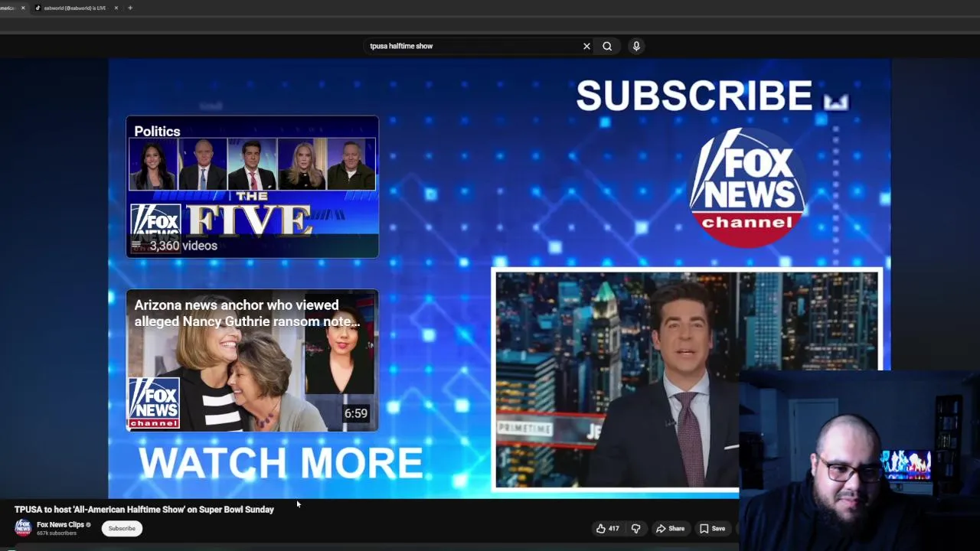Clear the search box with the X icon
The image size is (980, 551).
click(586, 46)
